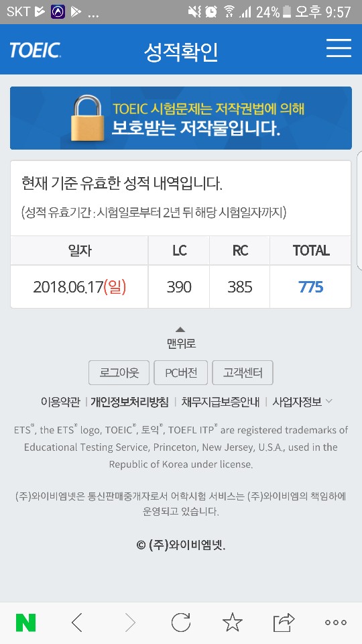Open the 이용약관 link
This screenshot has width=362, height=644.
coord(60,402)
